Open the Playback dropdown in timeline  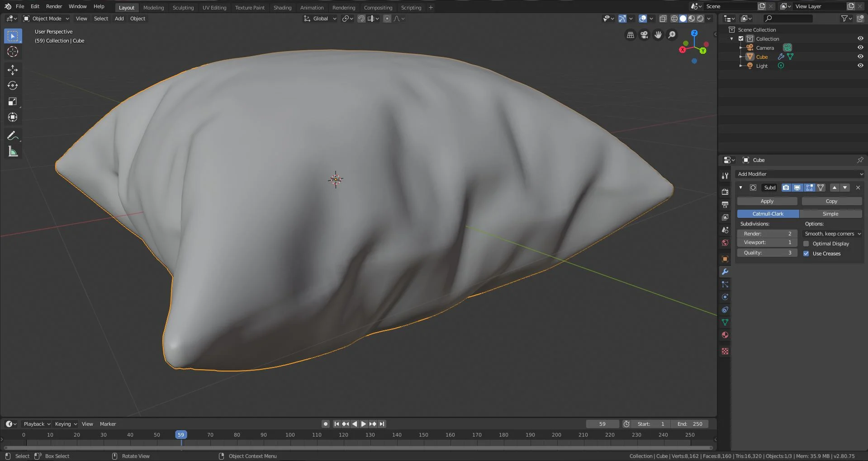pos(37,424)
